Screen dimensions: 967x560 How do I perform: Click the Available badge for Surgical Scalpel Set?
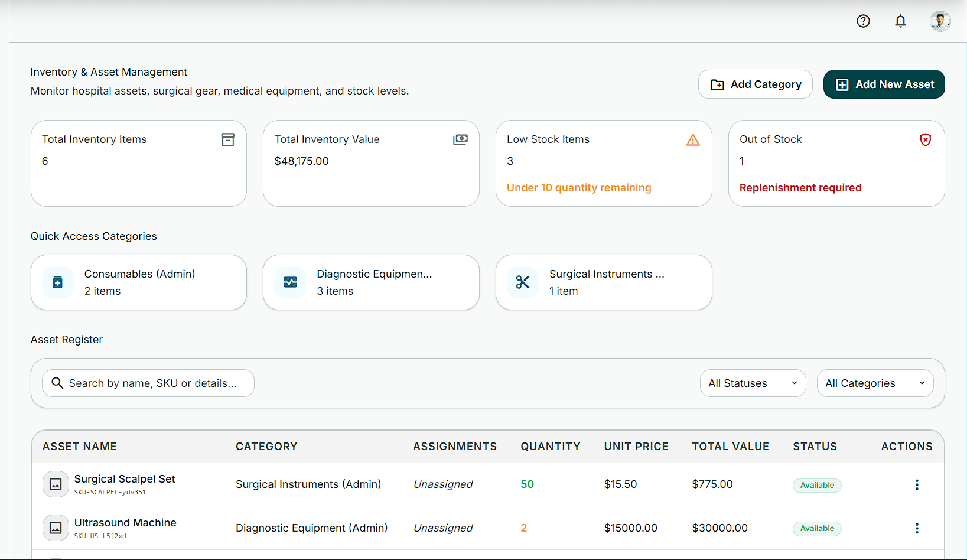(x=817, y=485)
